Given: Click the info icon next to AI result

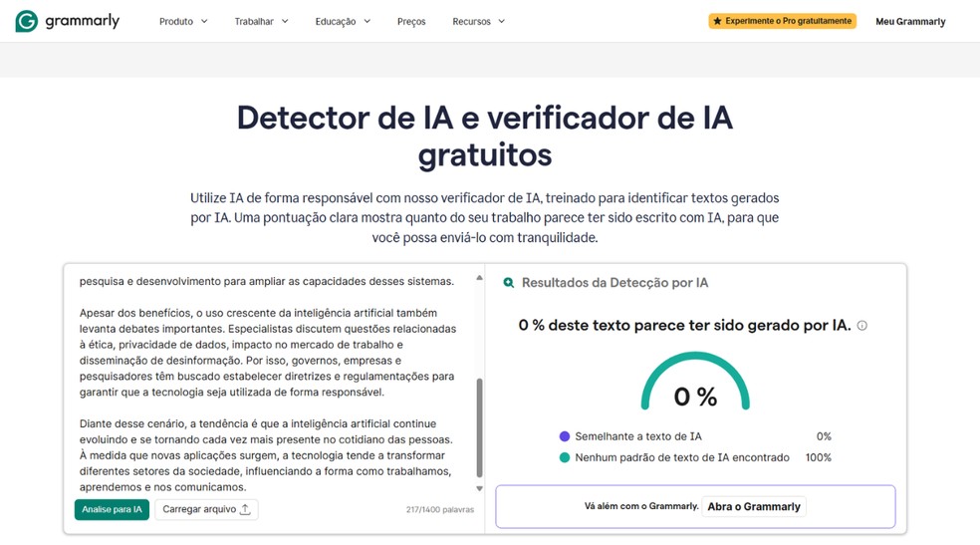Looking at the screenshot, I should [x=861, y=326].
